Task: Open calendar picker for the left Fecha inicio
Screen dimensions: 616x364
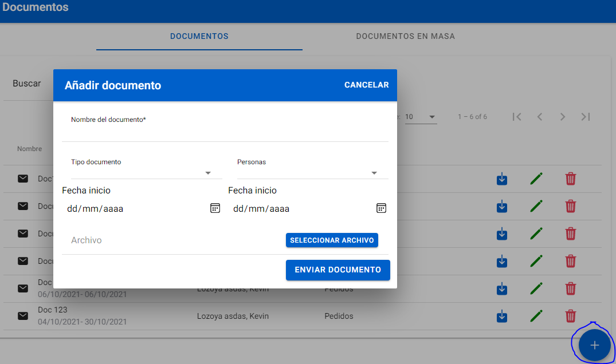Action: coord(215,208)
